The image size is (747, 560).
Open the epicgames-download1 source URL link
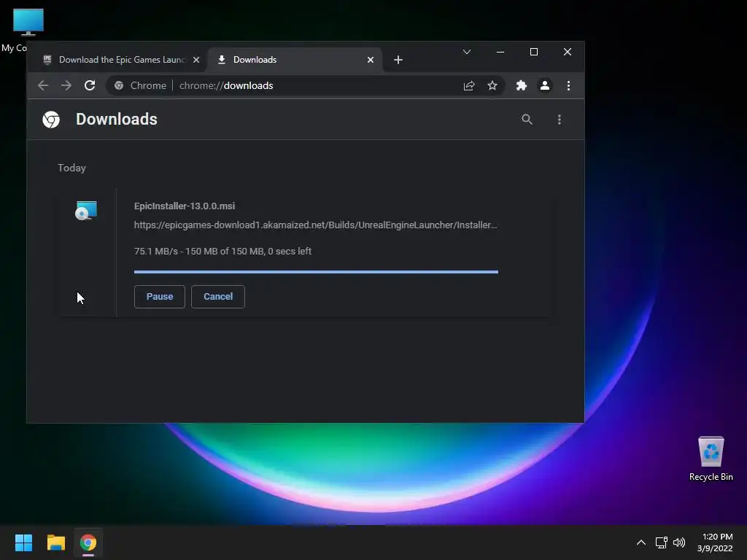315,225
